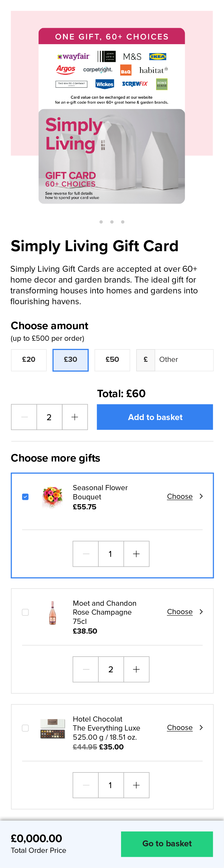Screen dimensions: 224x868
Task: Increase Hotel Chocolat quantity with plus
Action: click(x=136, y=785)
